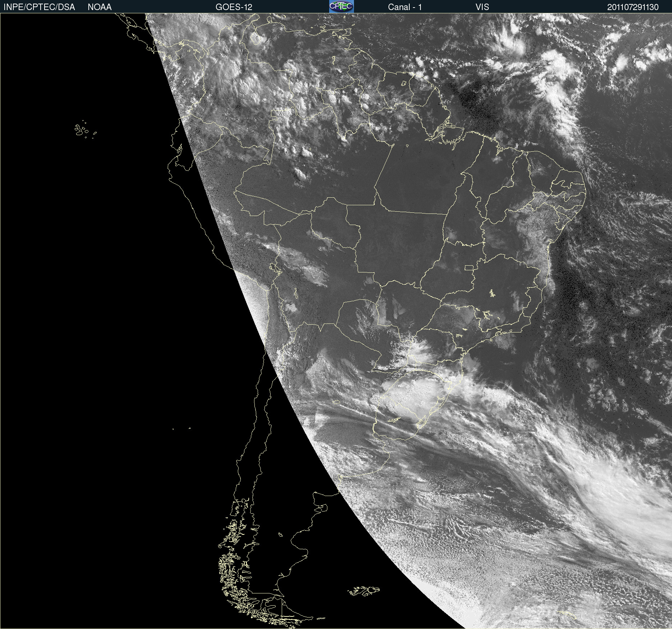Click the 201107291130 timestamp
672x629 pixels.
(x=633, y=7)
